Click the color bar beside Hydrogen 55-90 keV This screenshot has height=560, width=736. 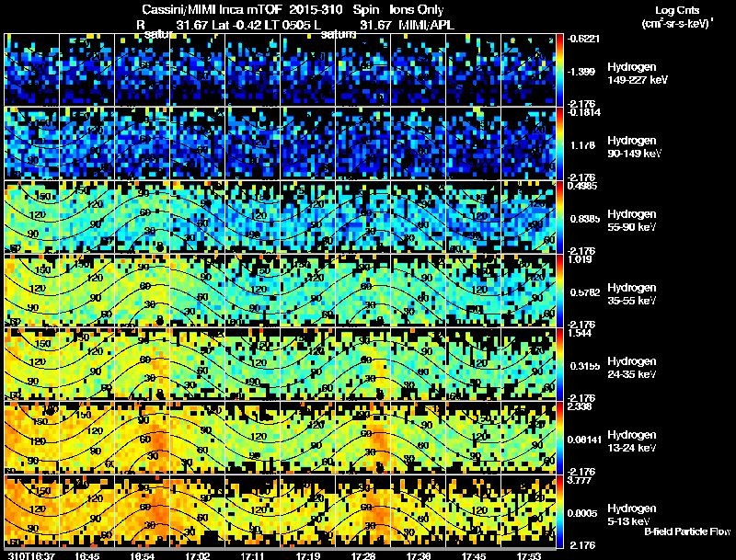pyautogui.click(x=560, y=217)
